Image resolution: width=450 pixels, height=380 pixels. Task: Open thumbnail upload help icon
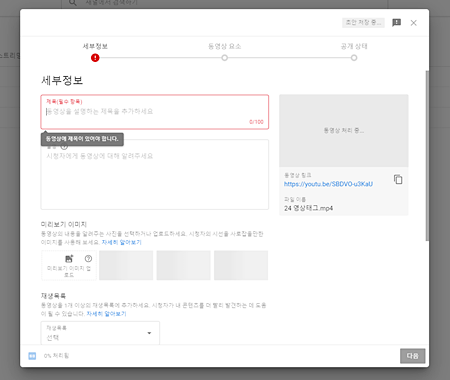(x=88, y=258)
